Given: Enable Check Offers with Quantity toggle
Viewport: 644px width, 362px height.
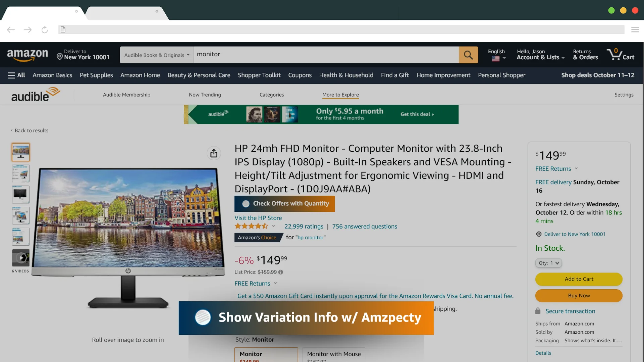Looking at the screenshot, I should (x=246, y=204).
